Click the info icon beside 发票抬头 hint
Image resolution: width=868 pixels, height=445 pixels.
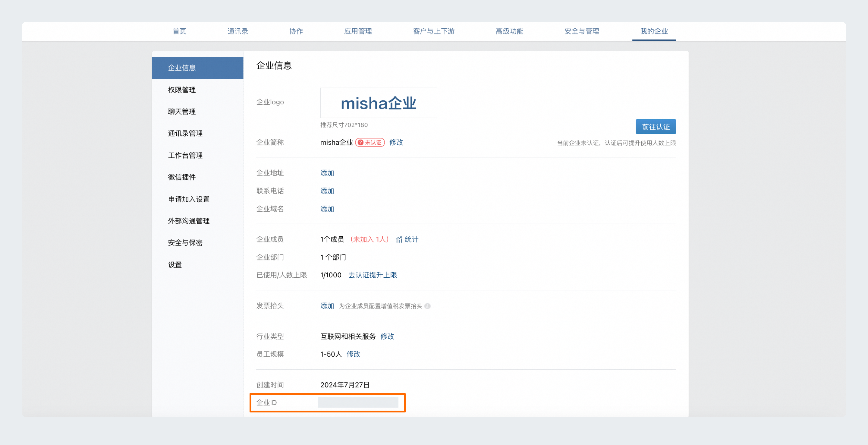click(427, 306)
